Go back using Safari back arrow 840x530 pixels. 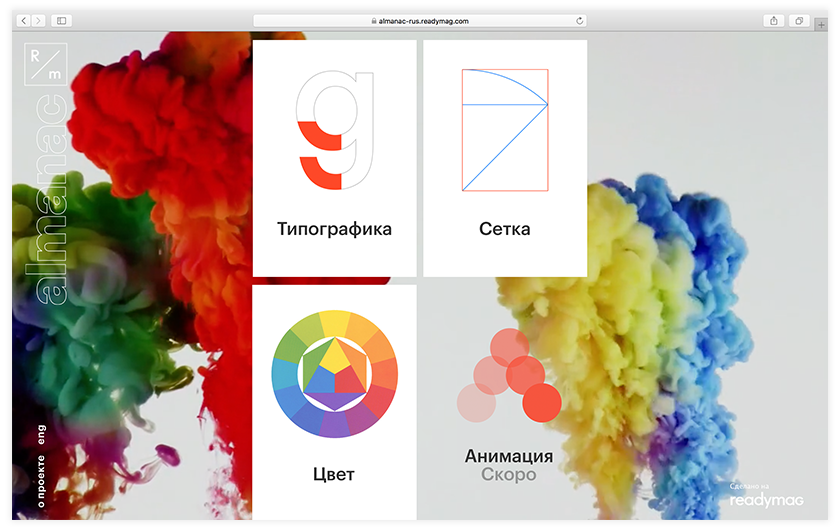25,20
